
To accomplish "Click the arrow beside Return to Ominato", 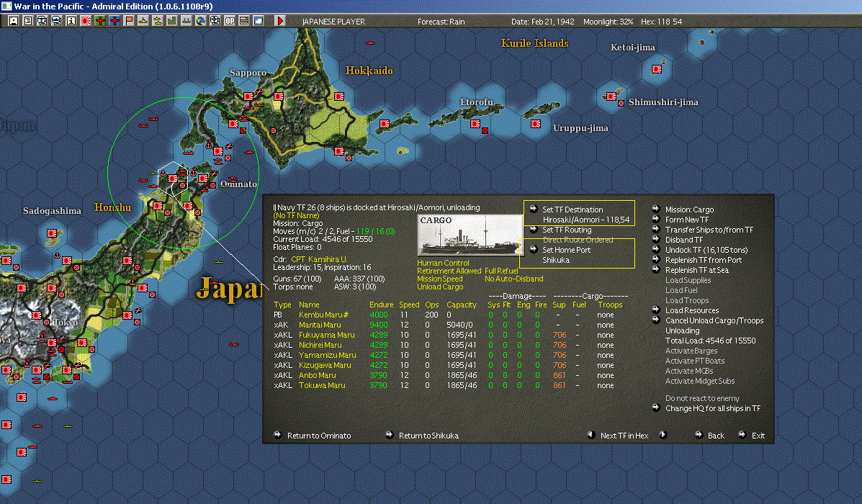I will click(278, 435).
